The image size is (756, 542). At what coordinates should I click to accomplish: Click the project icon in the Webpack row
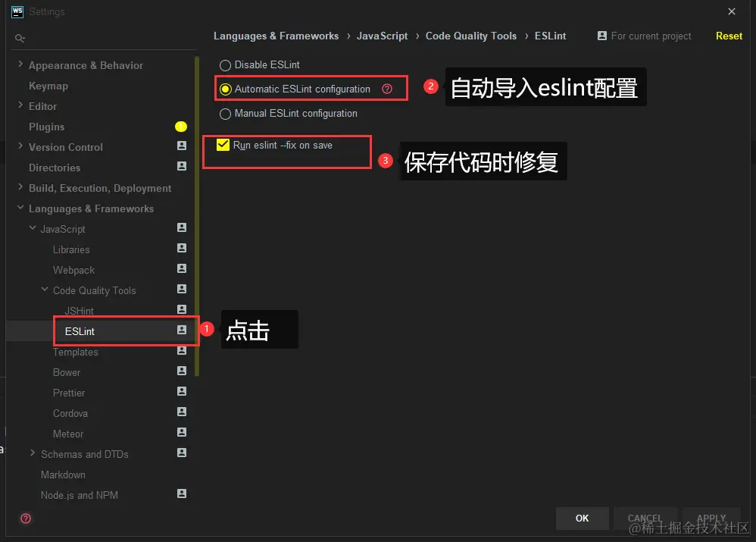pyautogui.click(x=182, y=268)
